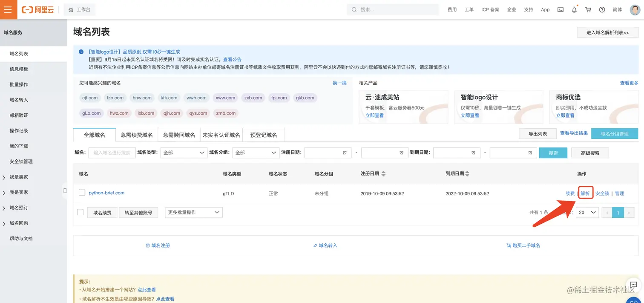Open calendar icon of first 到期日期 field

(x=473, y=153)
